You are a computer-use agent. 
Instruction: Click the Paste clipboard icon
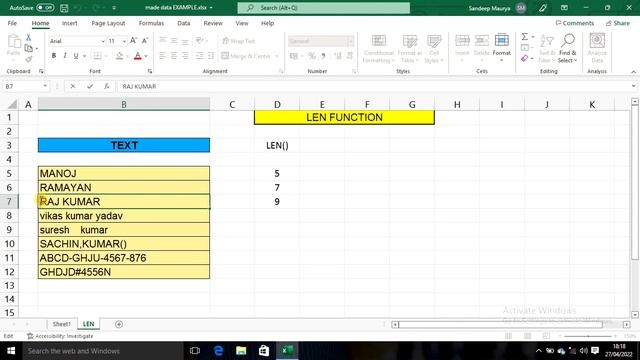click(13, 41)
